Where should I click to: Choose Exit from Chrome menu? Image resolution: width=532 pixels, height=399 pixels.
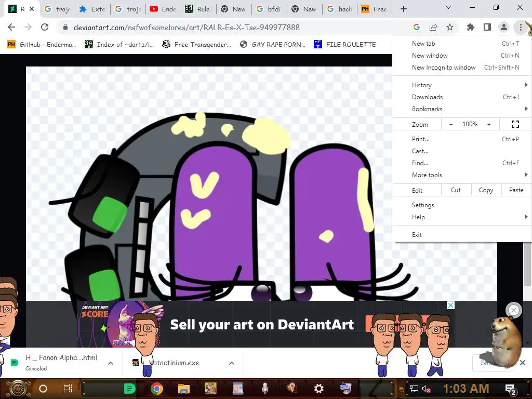pos(462,235)
